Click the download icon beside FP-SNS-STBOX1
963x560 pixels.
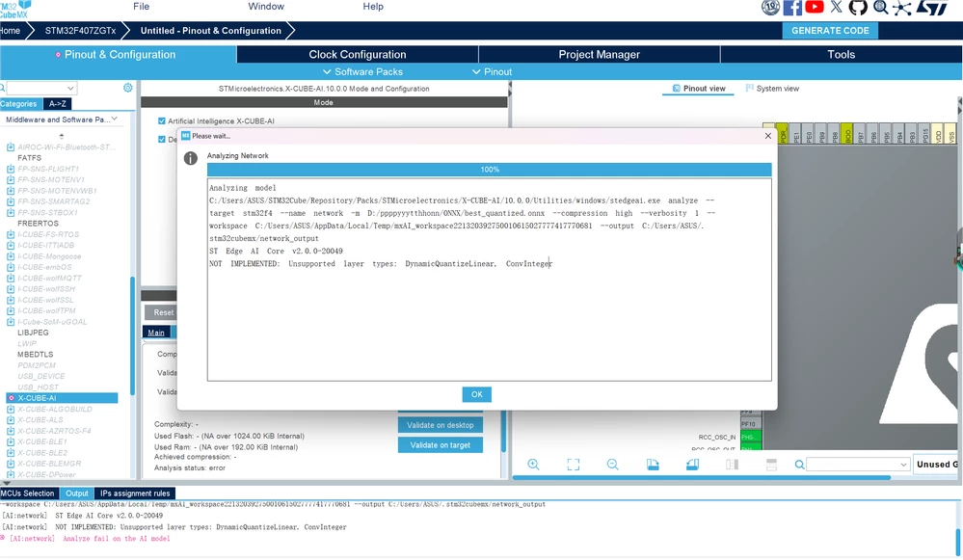click(x=11, y=212)
